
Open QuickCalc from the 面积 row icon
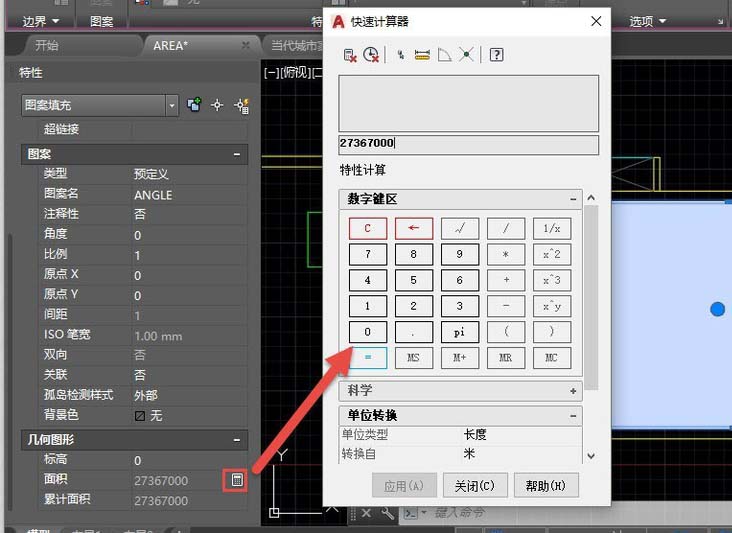[237, 480]
